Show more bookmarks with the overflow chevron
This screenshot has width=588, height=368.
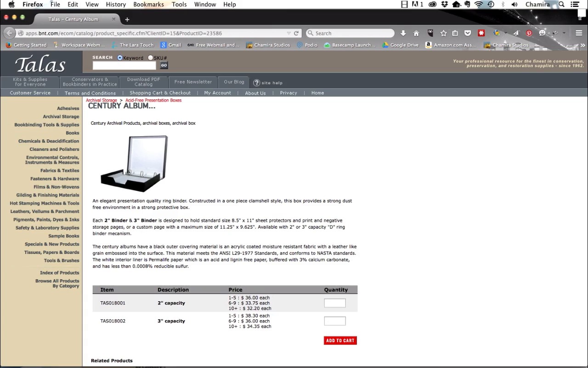coord(582,45)
